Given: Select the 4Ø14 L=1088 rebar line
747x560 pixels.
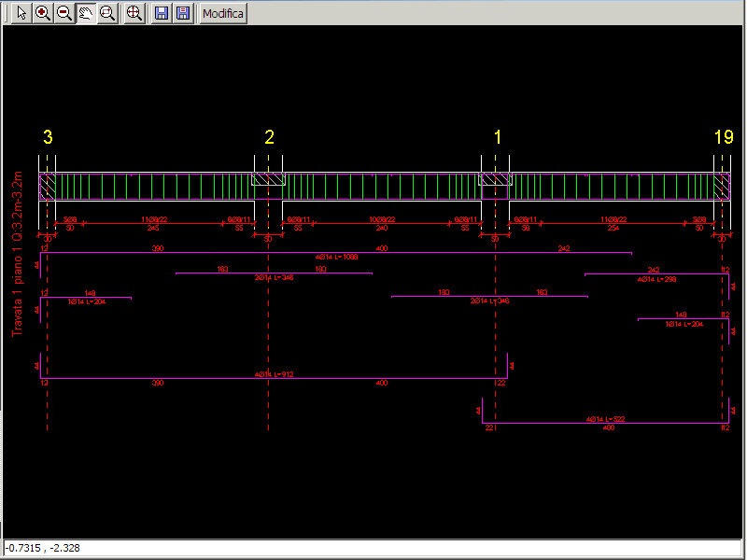Looking at the screenshot, I should [x=336, y=252].
